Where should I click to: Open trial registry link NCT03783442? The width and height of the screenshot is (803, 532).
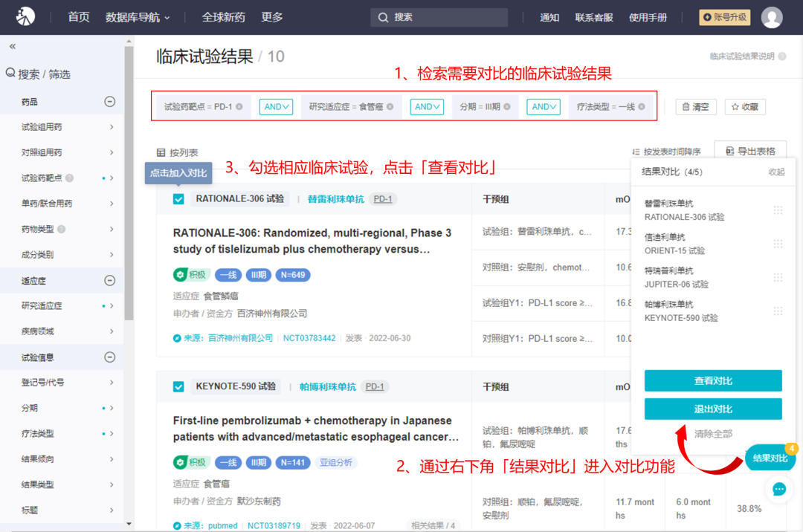tap(309, 339)
